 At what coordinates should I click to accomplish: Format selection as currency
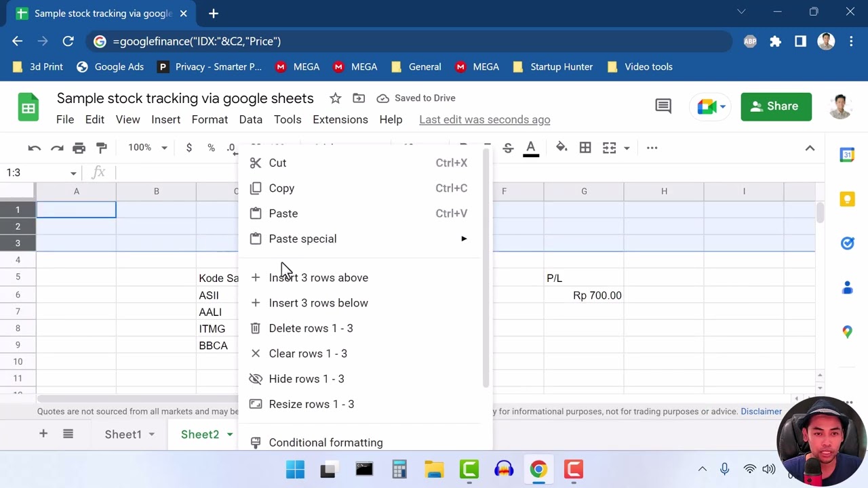pos(189,148)
